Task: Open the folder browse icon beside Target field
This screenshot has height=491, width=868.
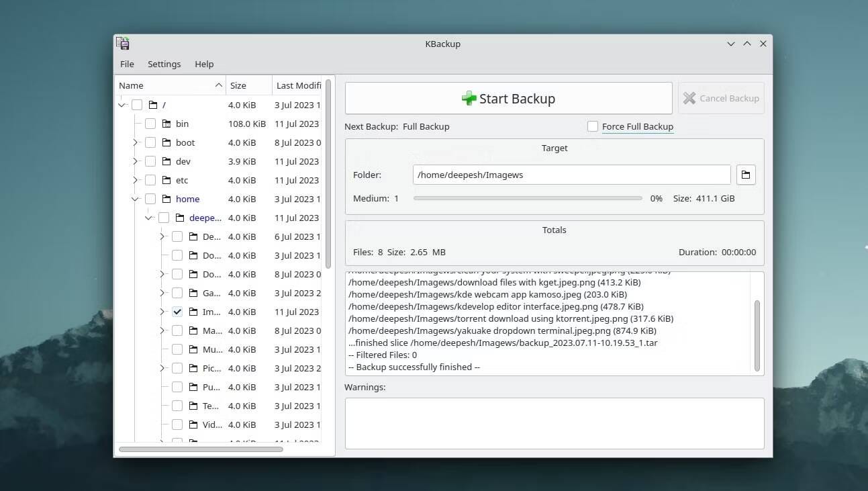Action: tap(745, 175)
